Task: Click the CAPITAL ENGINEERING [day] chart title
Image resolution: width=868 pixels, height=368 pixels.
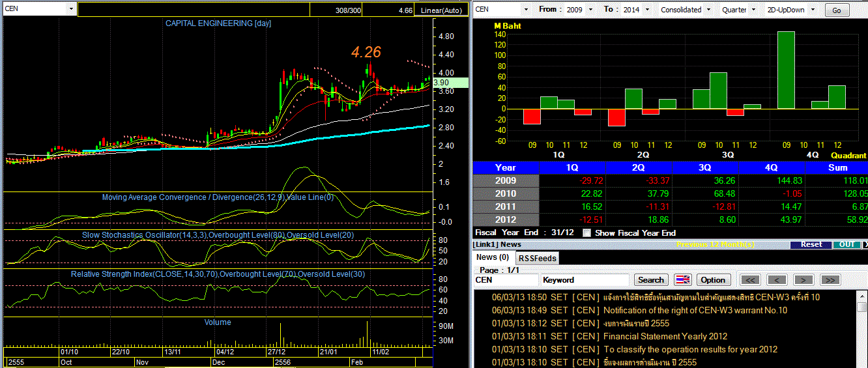Action: click(218, 23)
